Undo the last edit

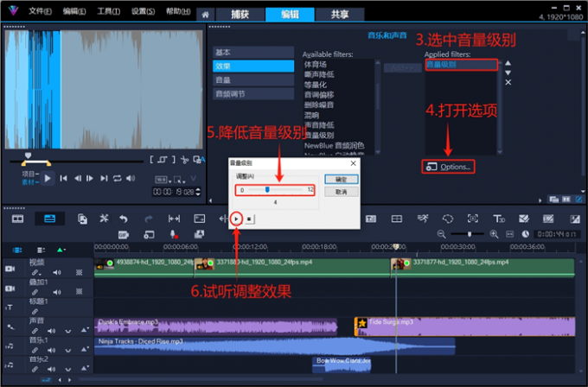pos(124,219)
